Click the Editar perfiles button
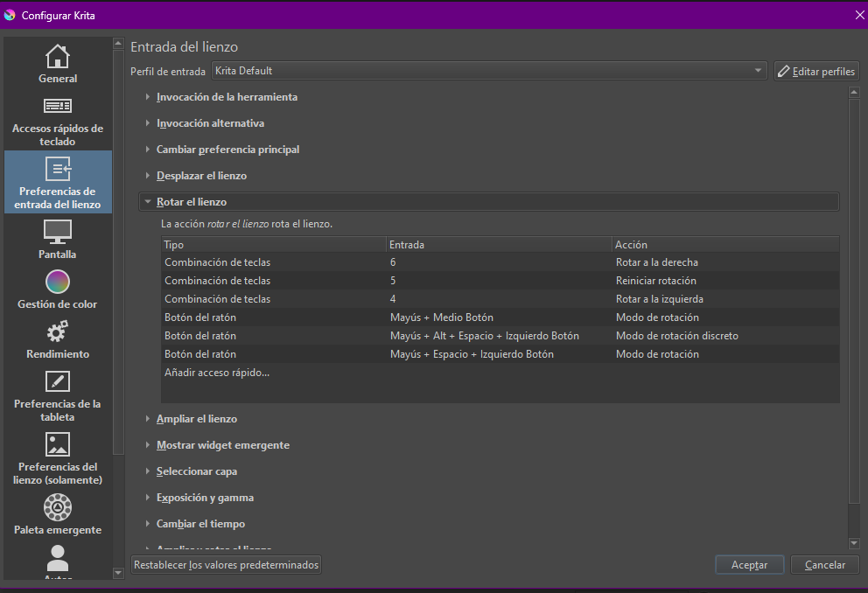This screenshot has height=593, width=868. click(816, 72)
